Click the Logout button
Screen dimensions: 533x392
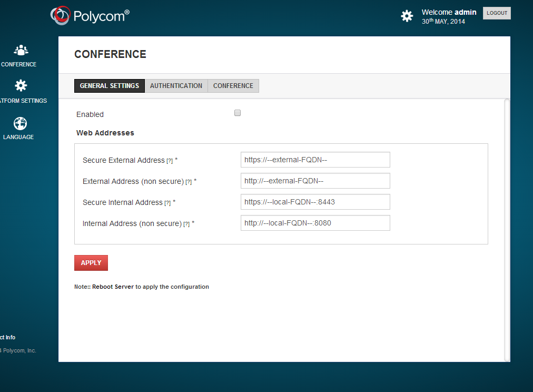tap(497, 13)
